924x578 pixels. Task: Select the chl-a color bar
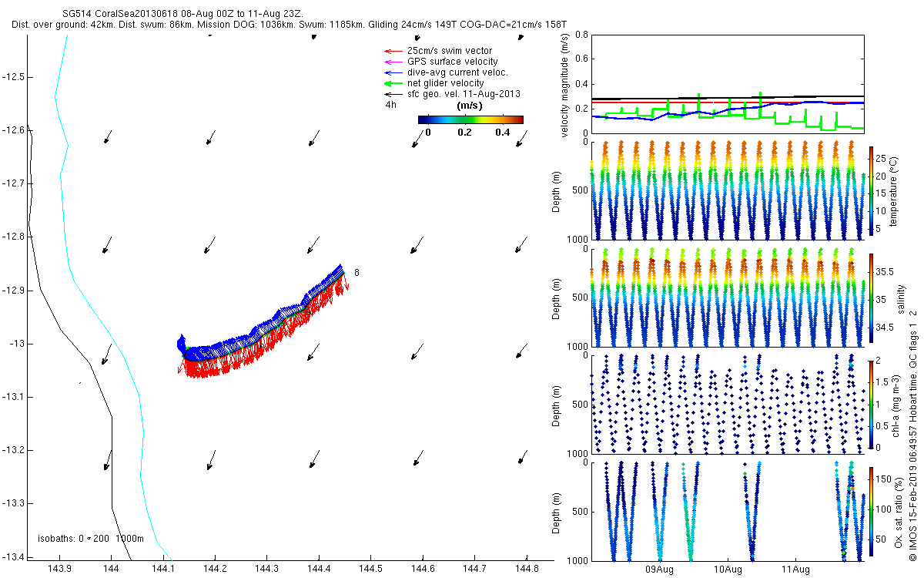(x=871, y=404)
